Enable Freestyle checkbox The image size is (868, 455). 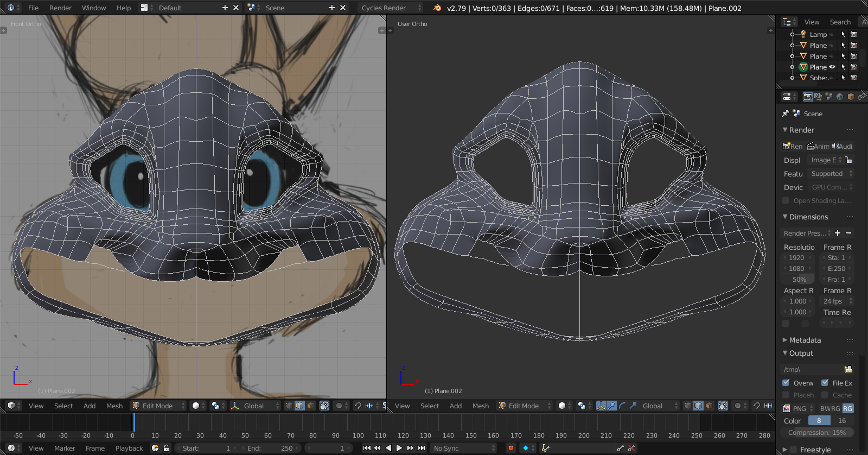[793, 450]
